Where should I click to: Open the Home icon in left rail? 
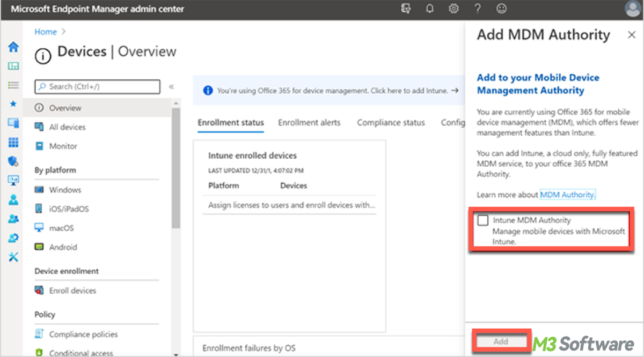13,47
